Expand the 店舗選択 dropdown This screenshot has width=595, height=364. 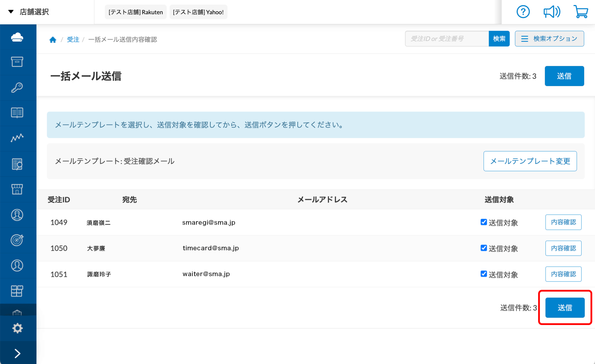coord(29,12)
